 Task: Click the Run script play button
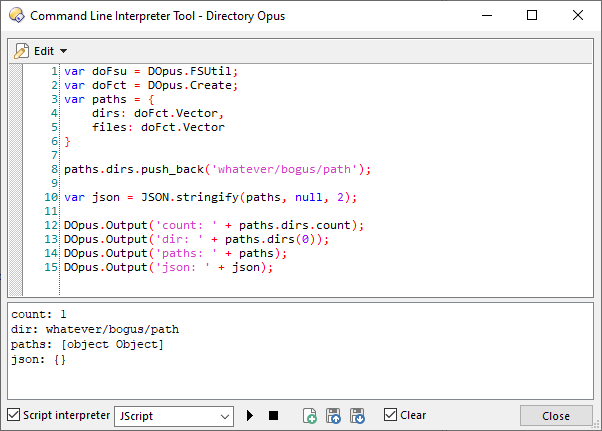coord(250,415)
